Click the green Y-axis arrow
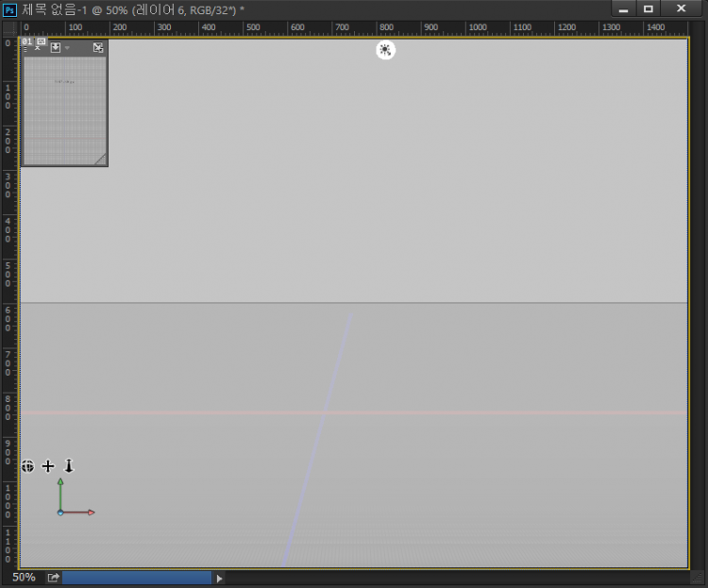The height and width of the screenshot is (588, 708). 60,482
